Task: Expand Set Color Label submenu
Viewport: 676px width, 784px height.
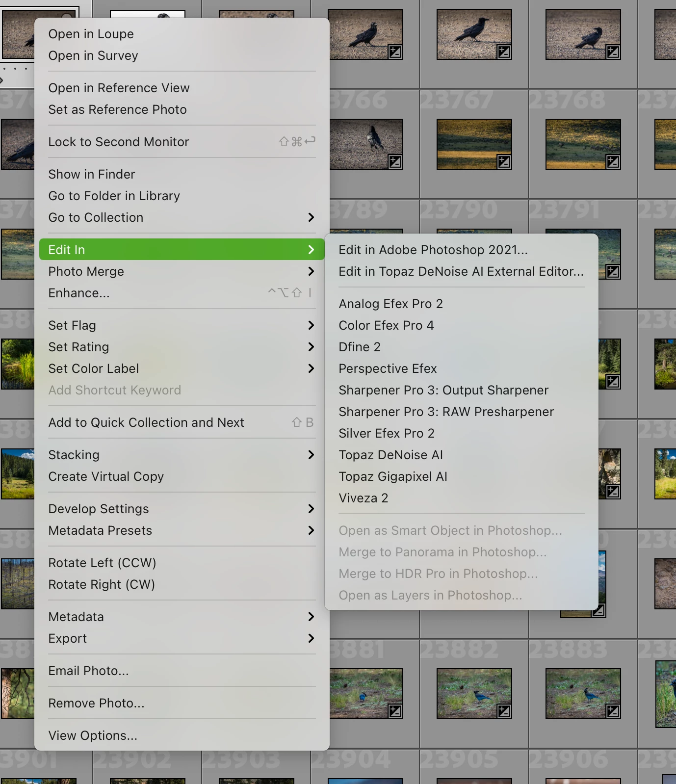Action: point(182,368)
